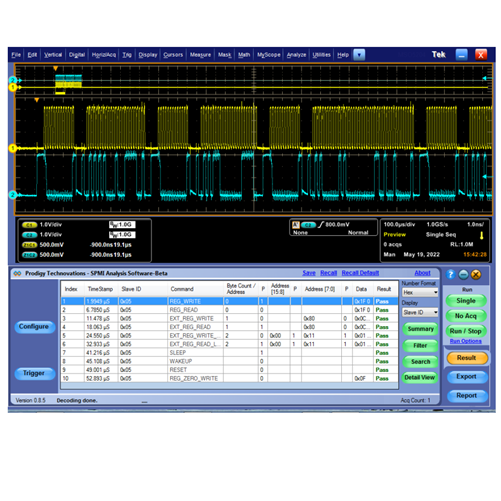
Task: Click the Run / Stop button
Action: 466,331
